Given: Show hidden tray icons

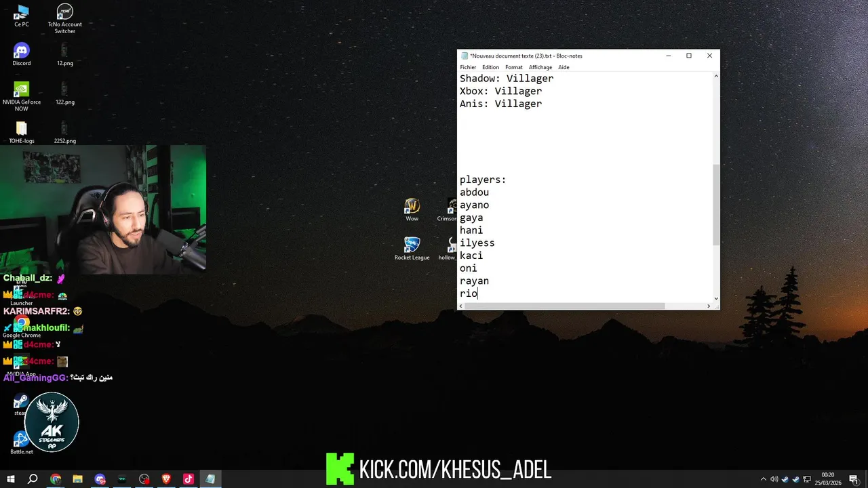Looking at the screenshot, I should 764,479.
